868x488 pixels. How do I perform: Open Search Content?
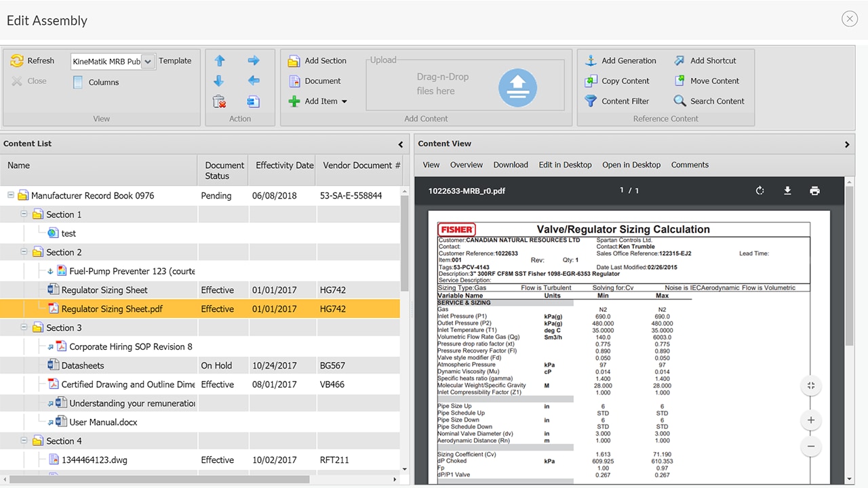[709, 101]
